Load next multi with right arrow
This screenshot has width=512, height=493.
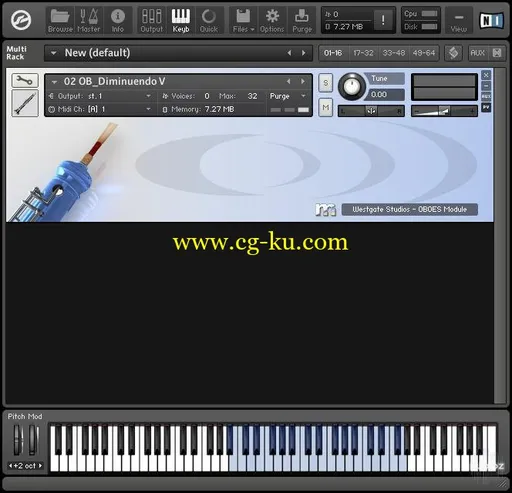coord(303,53)
